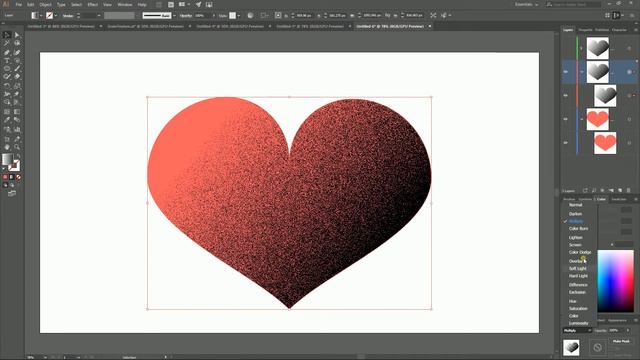
Task: Toggle visibility of the third layer row
Action: coord(566,96)
